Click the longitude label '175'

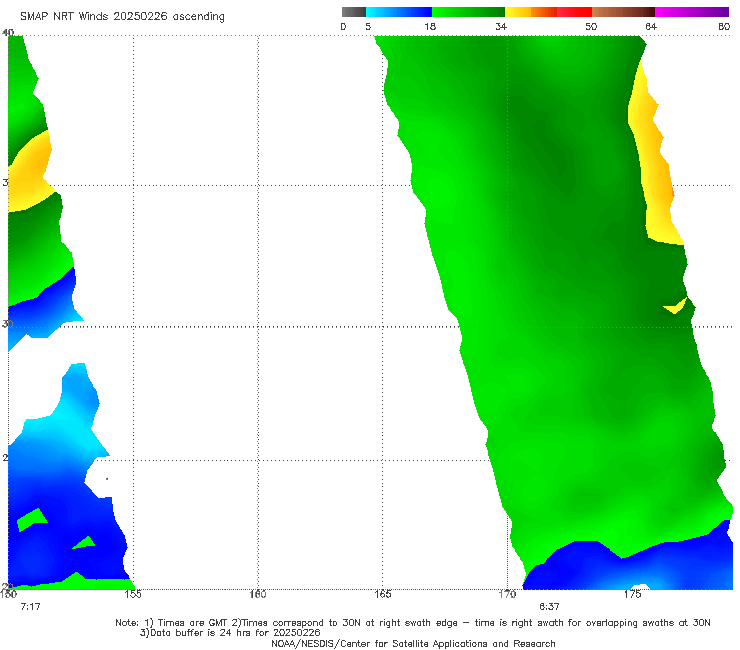coord(632,594)
